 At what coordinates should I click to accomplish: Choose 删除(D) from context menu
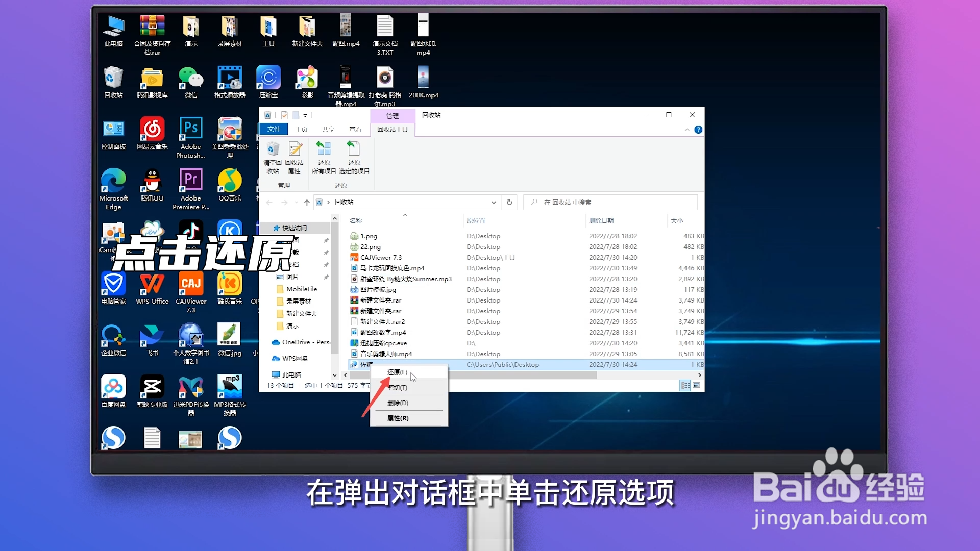[x=398, y=403]
